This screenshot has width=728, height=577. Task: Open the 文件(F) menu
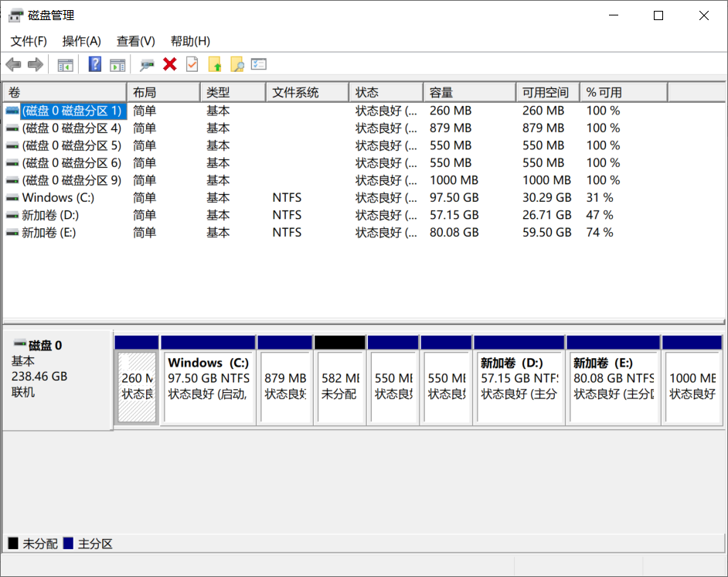(29, 41)
